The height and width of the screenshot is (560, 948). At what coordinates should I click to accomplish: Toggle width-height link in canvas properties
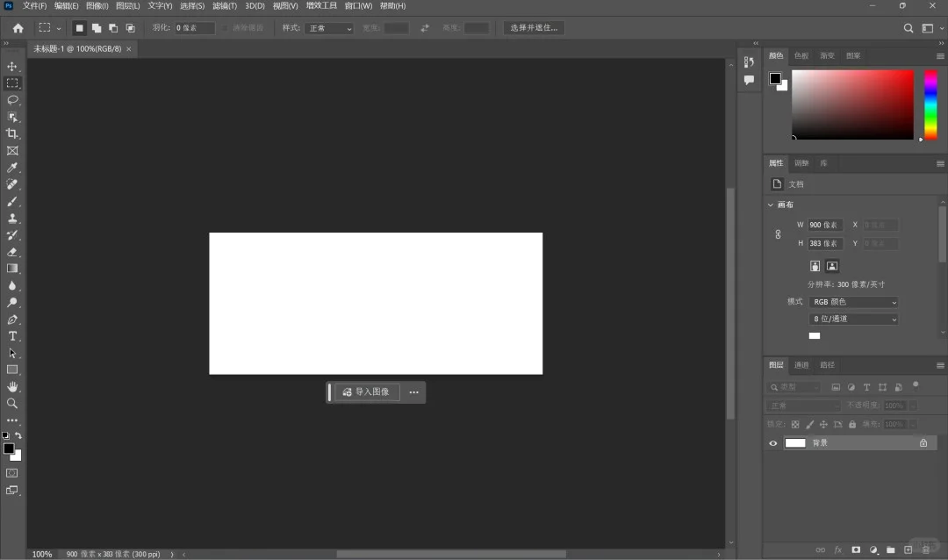click(778, 234)
